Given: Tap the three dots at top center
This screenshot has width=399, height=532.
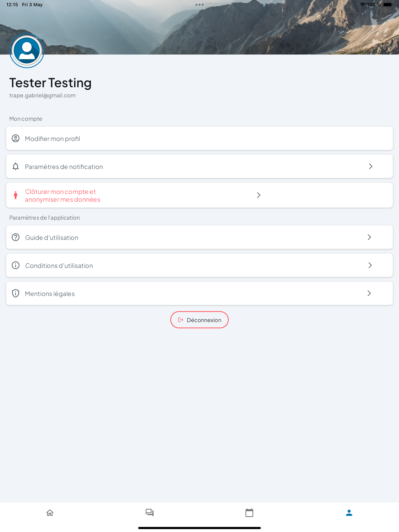Looking at the screenshot, I should click(199, 4).
